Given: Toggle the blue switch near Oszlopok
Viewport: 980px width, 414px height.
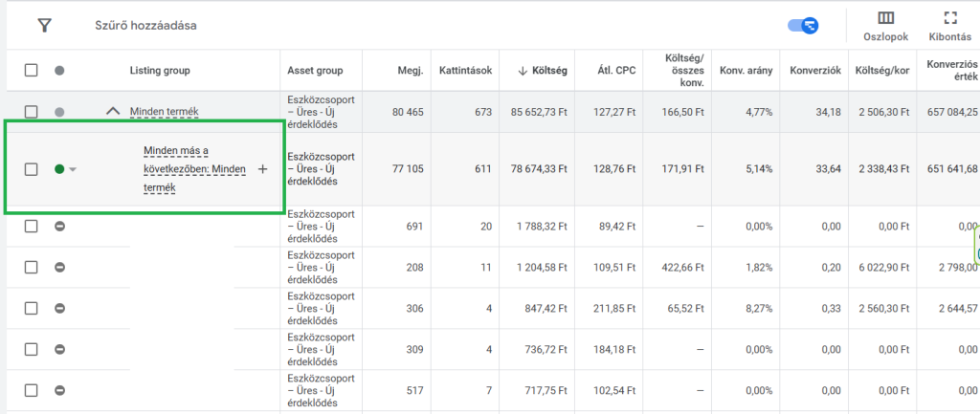Looking at the screenshot, I should [802, 25].
